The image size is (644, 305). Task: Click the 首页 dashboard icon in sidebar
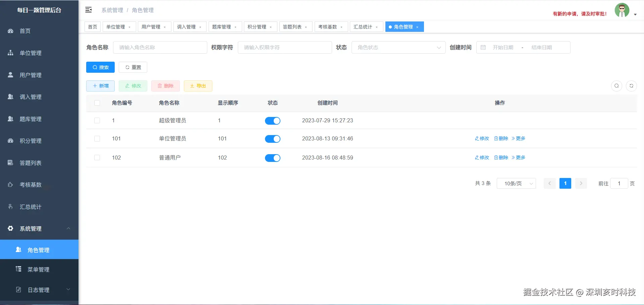click(10, 31)
